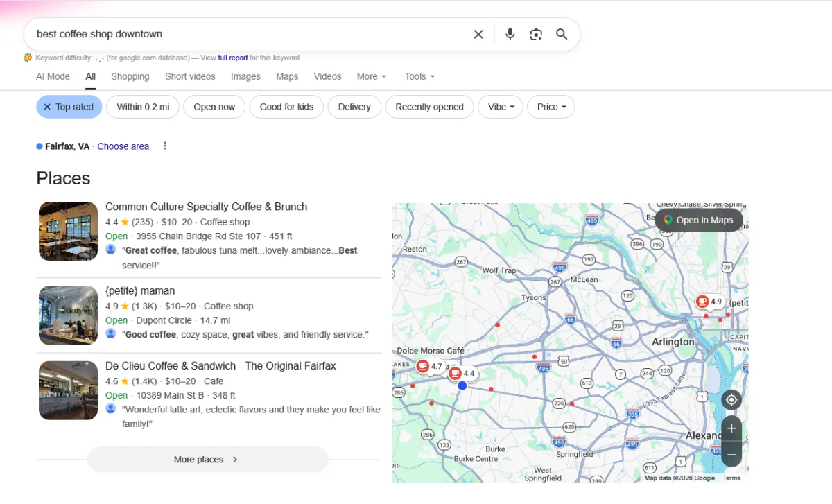Start voice search with microphone icon
Image resolution: width=832 pixels, height=504 pixels.
(x=510, y=34)
